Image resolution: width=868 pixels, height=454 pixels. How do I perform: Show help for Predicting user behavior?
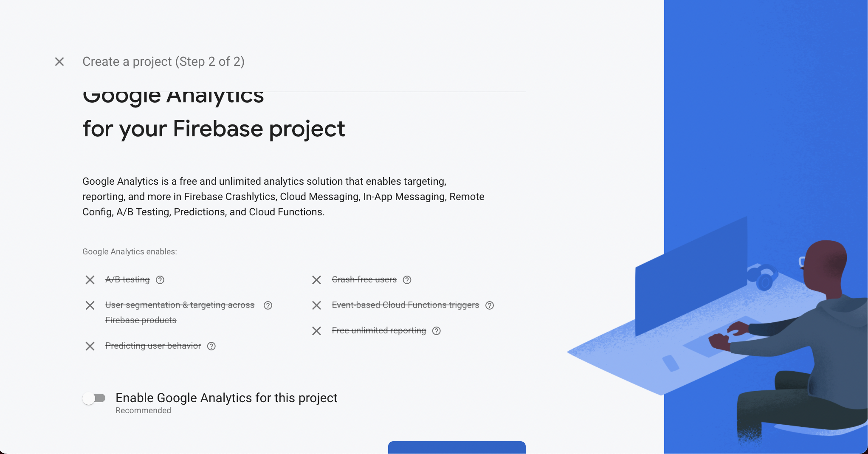point(211,346)
